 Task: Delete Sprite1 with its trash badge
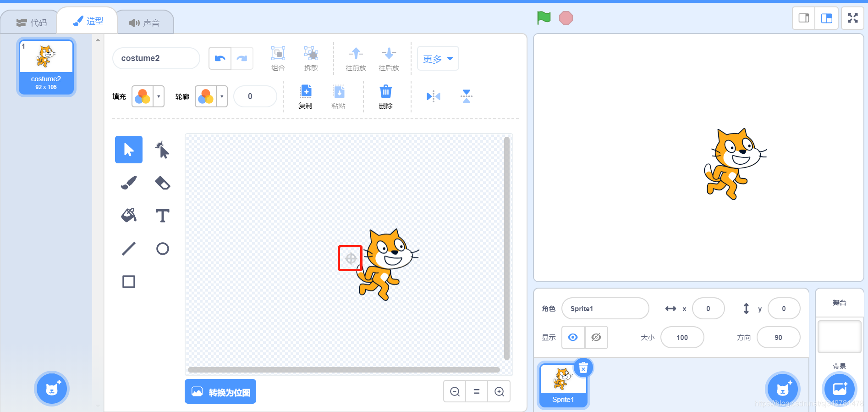click(583, 368)
